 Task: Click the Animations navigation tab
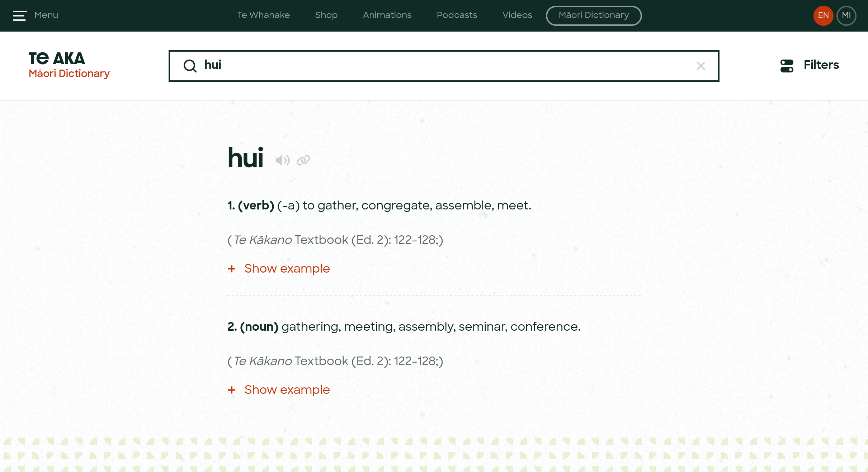click(x=387, y=16)
